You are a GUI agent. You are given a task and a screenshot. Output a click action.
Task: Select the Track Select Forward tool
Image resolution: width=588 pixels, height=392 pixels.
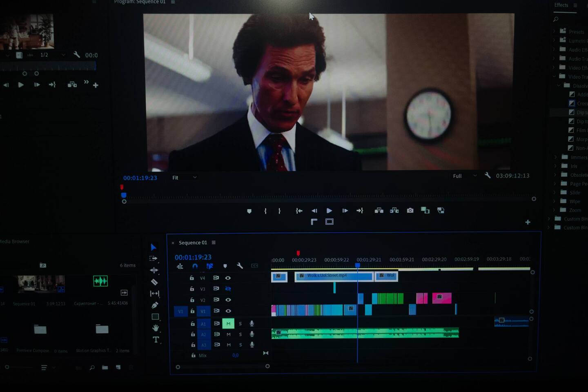click(154, 258)
